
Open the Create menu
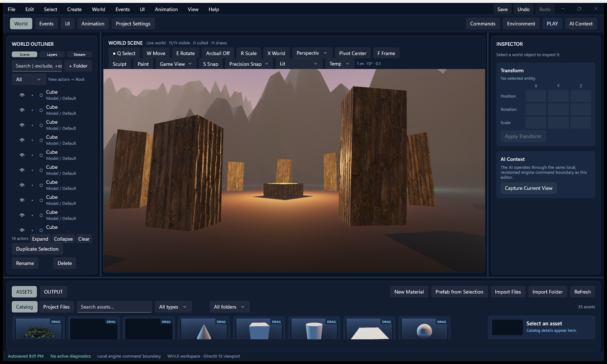tap(74, 9)
